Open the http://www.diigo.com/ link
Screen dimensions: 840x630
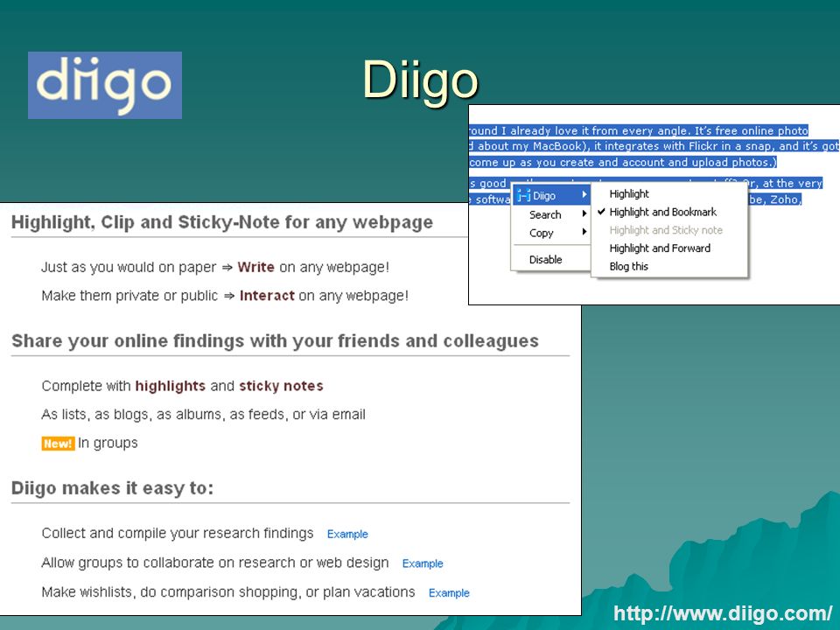tap(723, 614)
